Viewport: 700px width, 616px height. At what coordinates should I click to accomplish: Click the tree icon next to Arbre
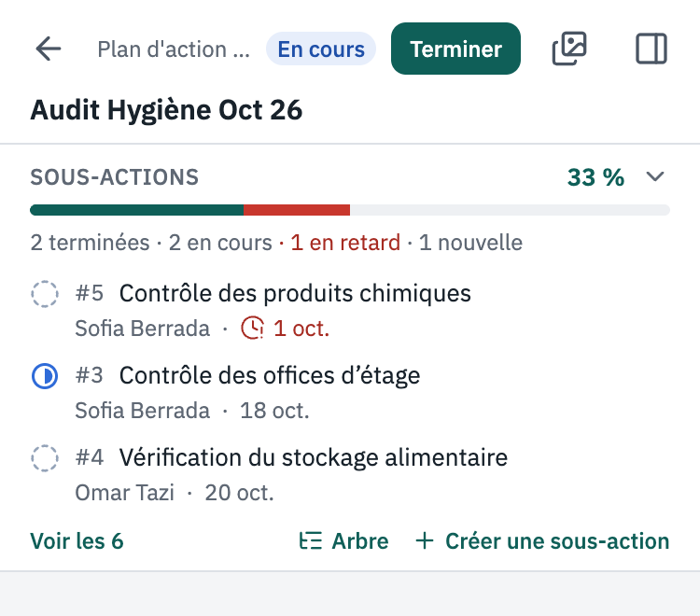tap(310, 541)
